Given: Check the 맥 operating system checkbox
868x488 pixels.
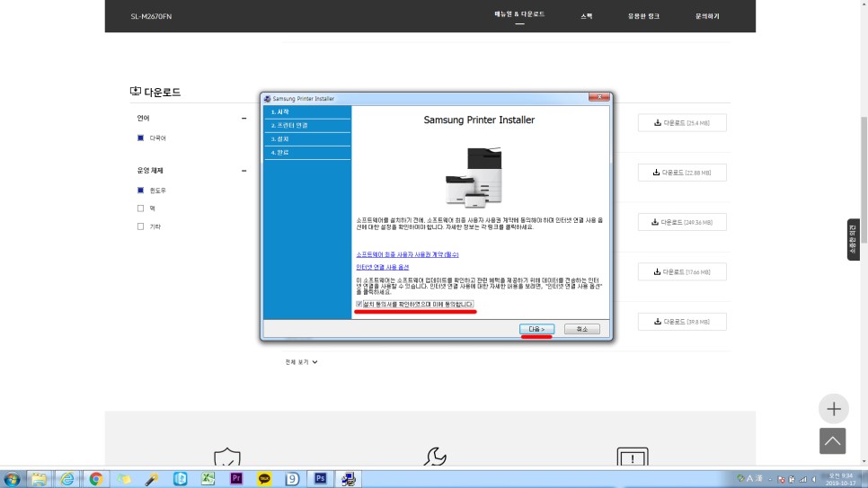Looking at the screenshot, I should click(140, 209).
